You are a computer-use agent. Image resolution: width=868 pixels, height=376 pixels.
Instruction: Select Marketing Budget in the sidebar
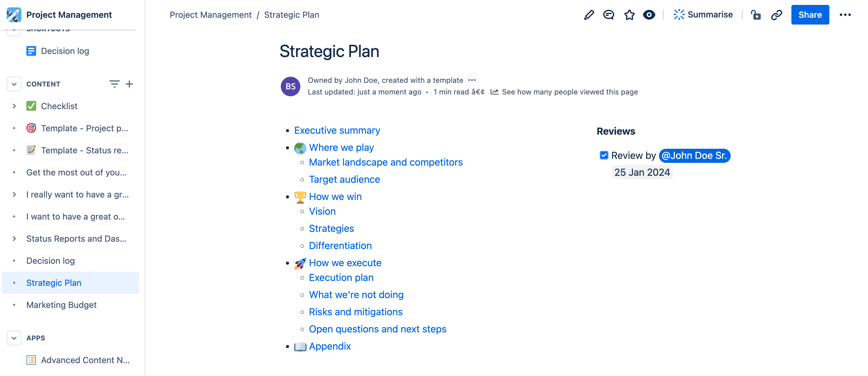pyautogui.click(x=61, y=305)
